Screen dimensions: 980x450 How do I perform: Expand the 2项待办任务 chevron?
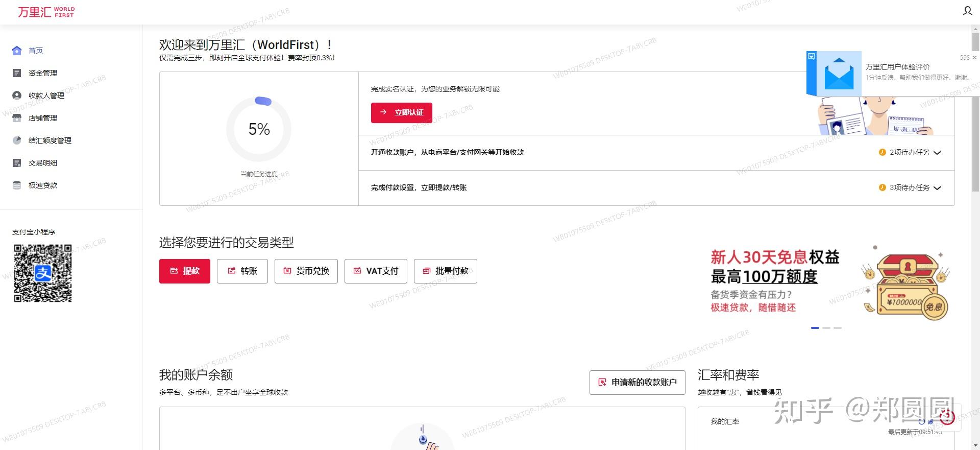pos(937,152)
